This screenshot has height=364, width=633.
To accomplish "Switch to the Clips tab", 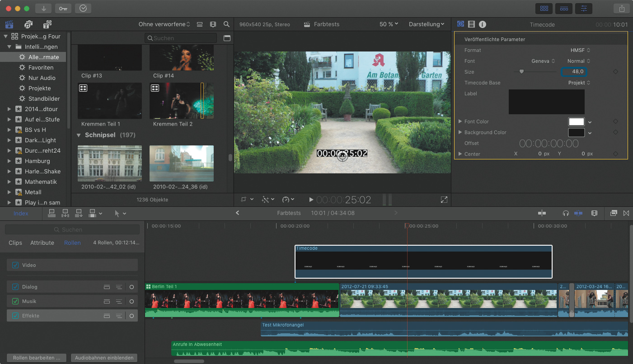I will click(x=15, y=243).
